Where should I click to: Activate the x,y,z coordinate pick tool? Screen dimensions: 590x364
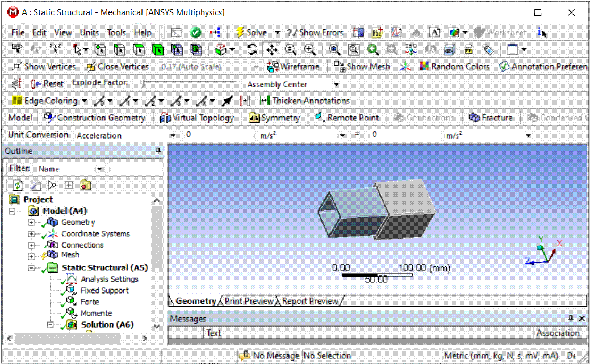[55, 49]
